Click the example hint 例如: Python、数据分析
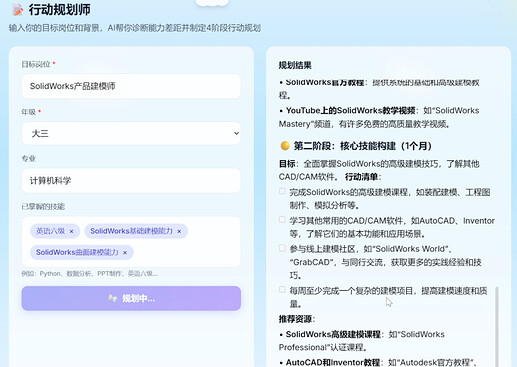The image size is (517, 367). coord(90,274)
